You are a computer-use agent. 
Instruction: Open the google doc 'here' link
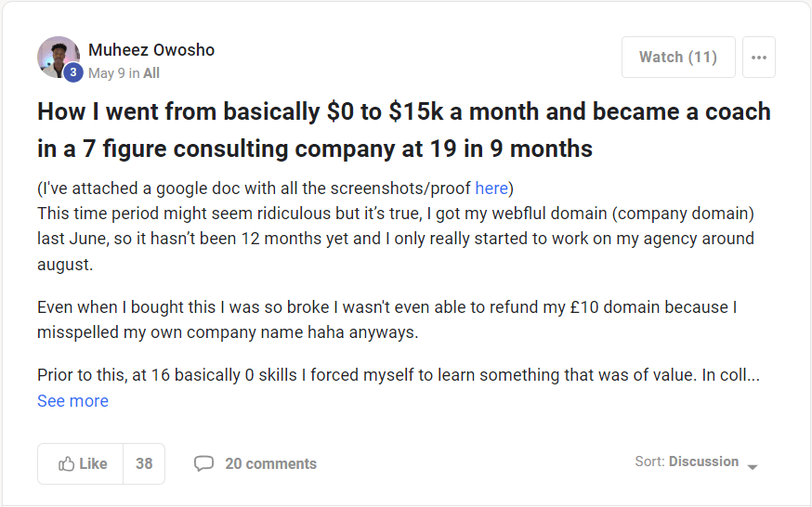(491, 188)
